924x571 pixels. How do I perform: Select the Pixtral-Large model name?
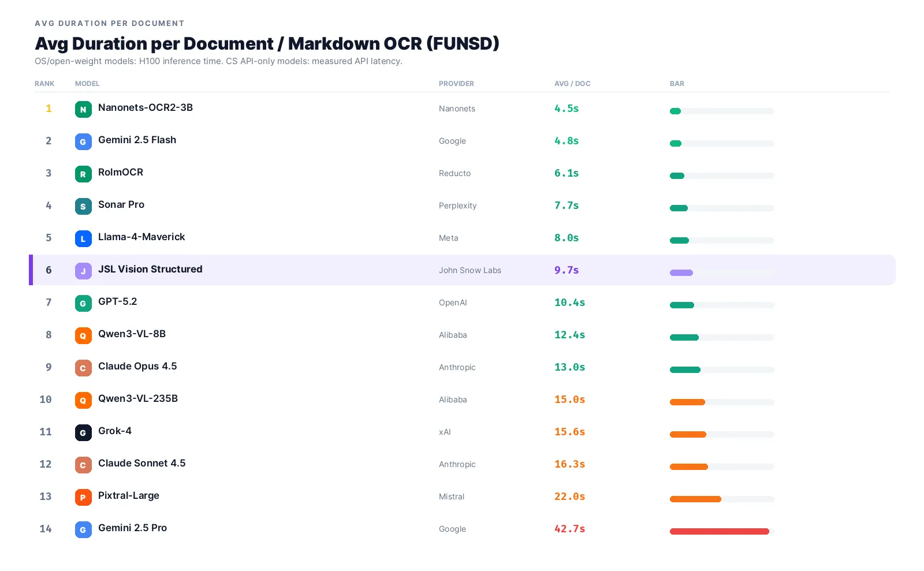pos(129,495)
